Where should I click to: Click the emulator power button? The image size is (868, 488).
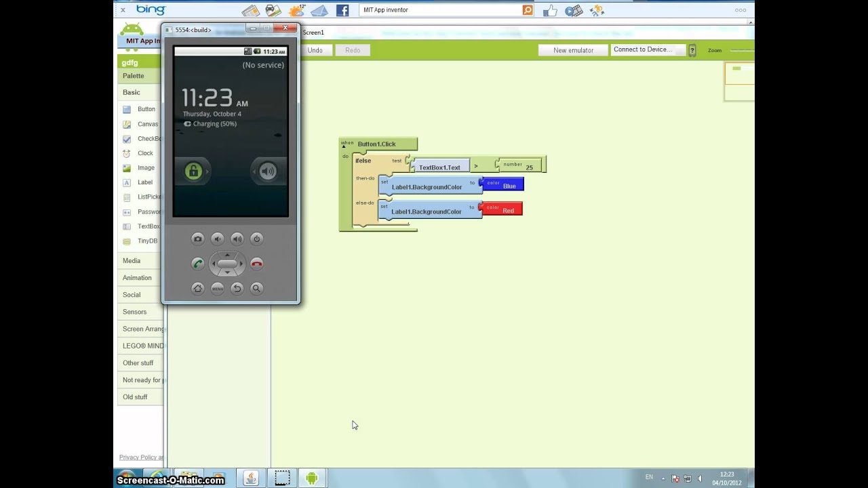click(x=256, y=239)
